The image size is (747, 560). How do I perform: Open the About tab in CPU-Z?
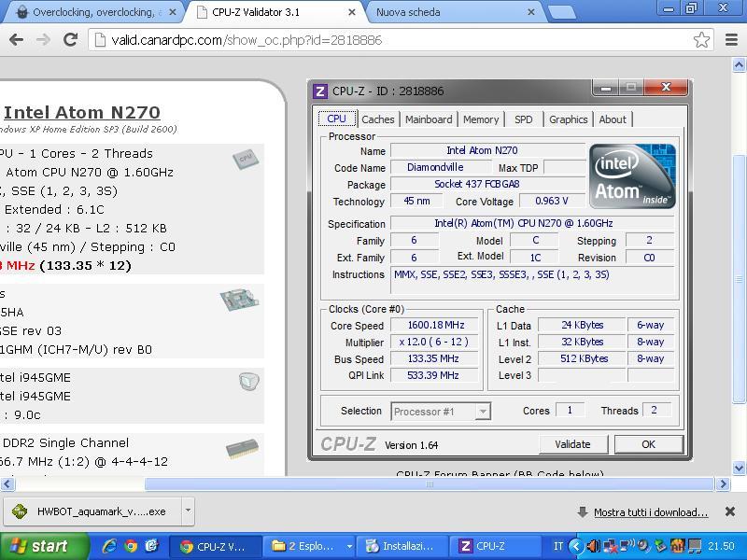point(613,119)
